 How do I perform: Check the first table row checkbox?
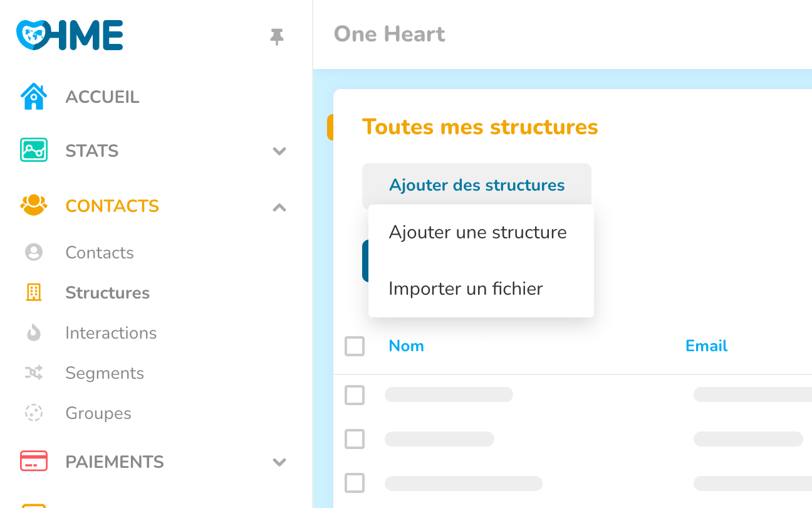coord(355,395)
